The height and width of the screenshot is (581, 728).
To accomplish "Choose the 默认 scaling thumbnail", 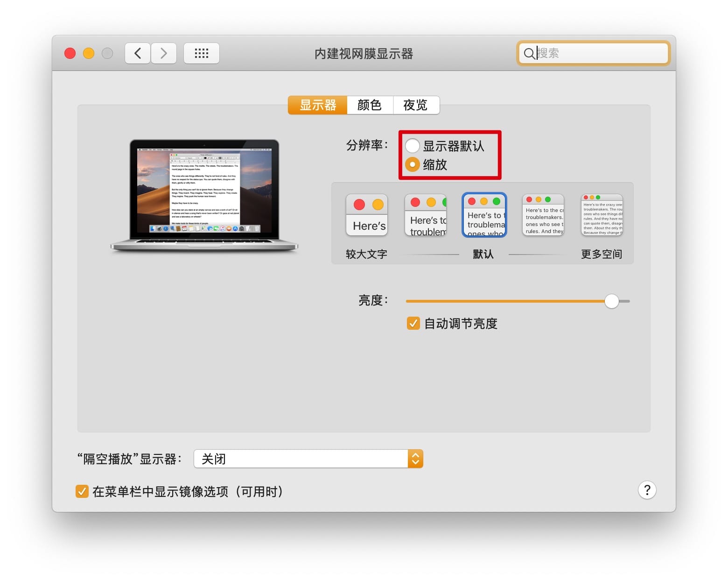I will (x=484, y=215).
